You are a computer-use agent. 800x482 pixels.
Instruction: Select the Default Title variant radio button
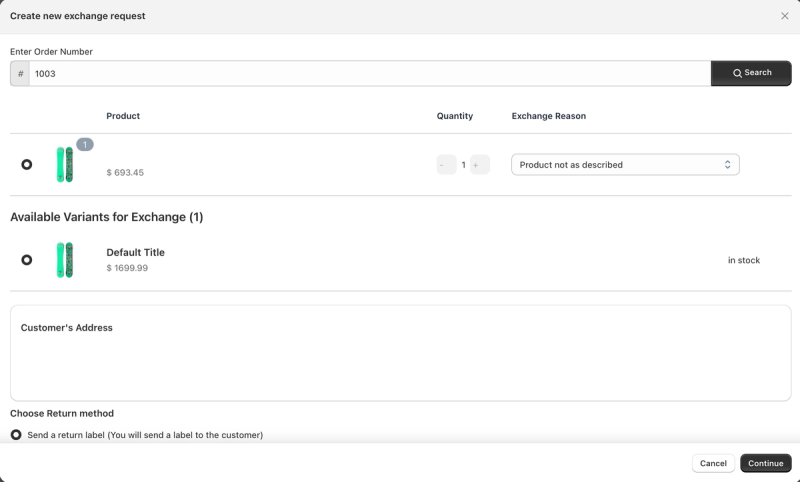point(27,260)
